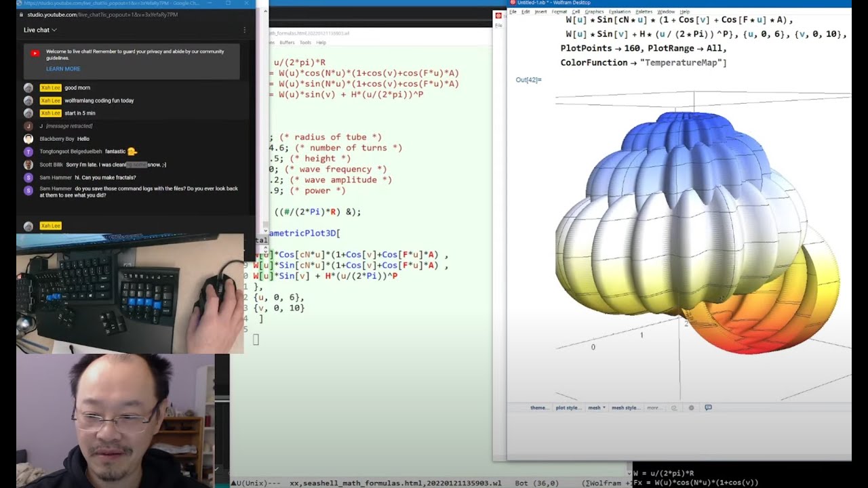Click the 'theme...' suggestion button
Image resolution: width=868 pixels, height=488 pixels.
(x=539, y=408)
